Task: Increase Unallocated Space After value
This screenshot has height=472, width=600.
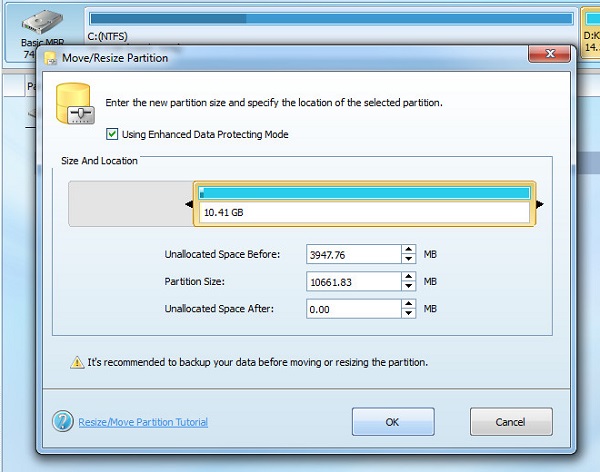Action: coord(408,304)
